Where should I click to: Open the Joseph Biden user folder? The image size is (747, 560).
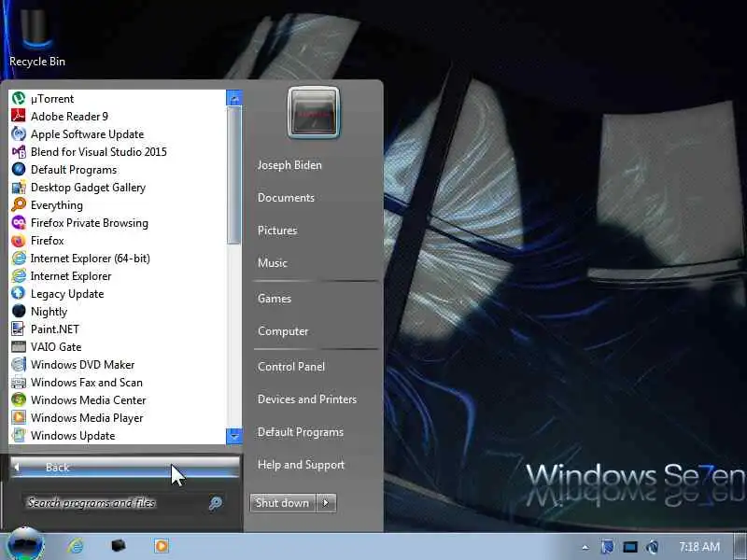pyautogui.click(x=289, y=165)
